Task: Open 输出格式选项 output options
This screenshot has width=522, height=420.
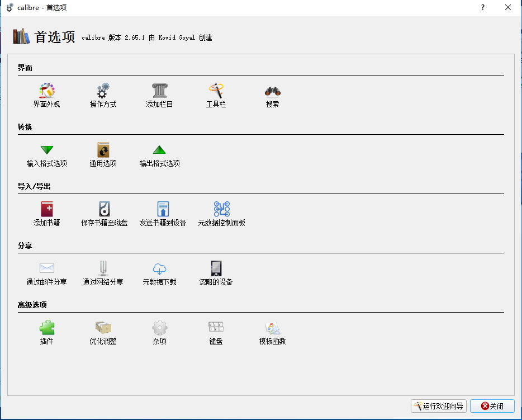Action: tap(159, 155)
